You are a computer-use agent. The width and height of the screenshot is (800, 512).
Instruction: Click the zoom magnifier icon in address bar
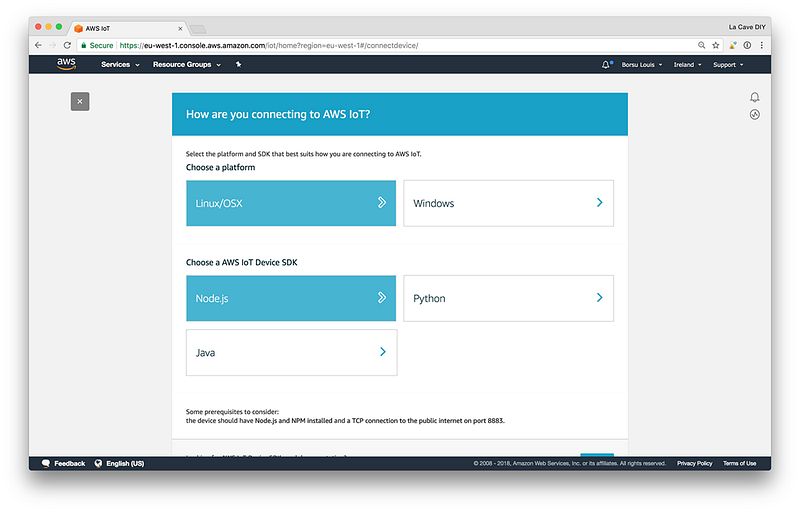[702, 45]
